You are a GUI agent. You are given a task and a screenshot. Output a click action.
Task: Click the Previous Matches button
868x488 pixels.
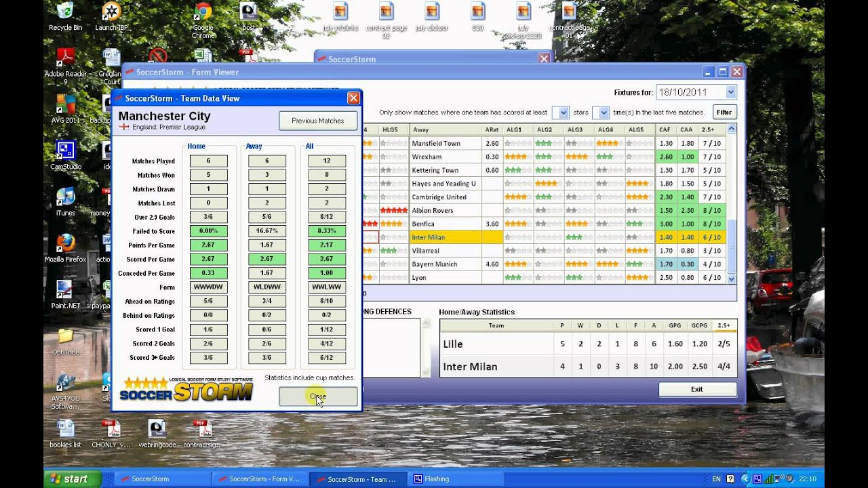tap(318, 121)
